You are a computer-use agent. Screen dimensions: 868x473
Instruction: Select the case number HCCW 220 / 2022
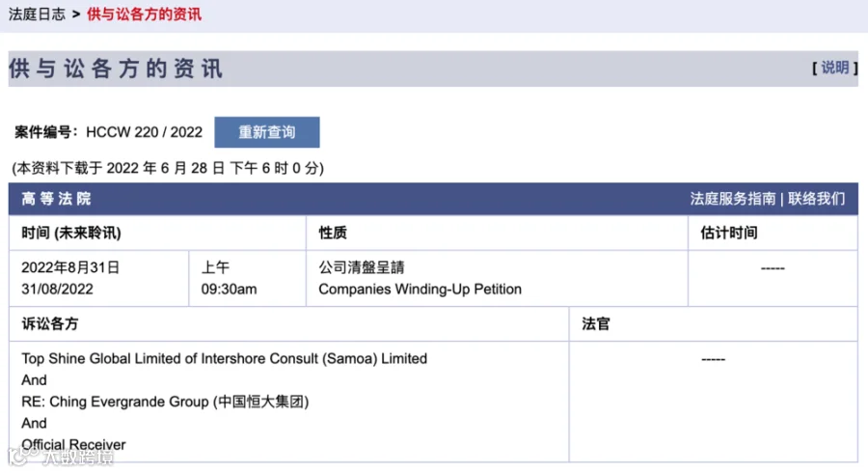tap(144, 132)
